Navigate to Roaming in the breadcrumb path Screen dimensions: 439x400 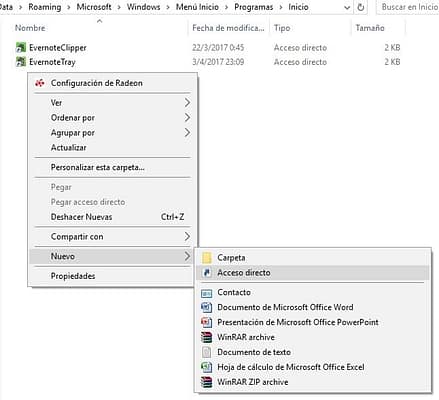coord(45,7)
